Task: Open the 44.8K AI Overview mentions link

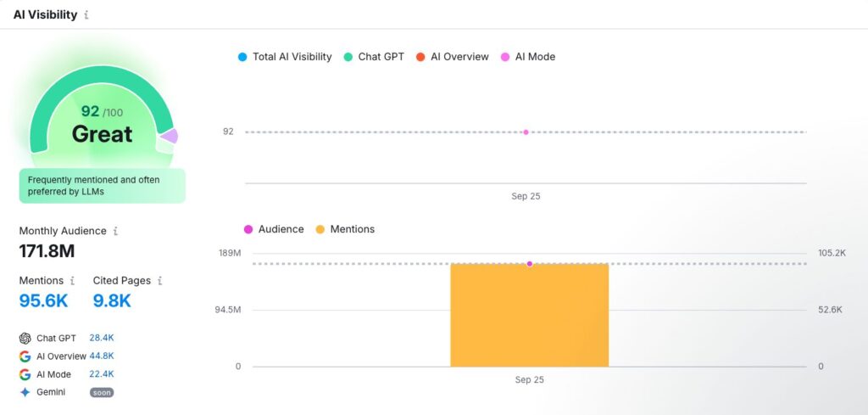Action: point(102,356)
